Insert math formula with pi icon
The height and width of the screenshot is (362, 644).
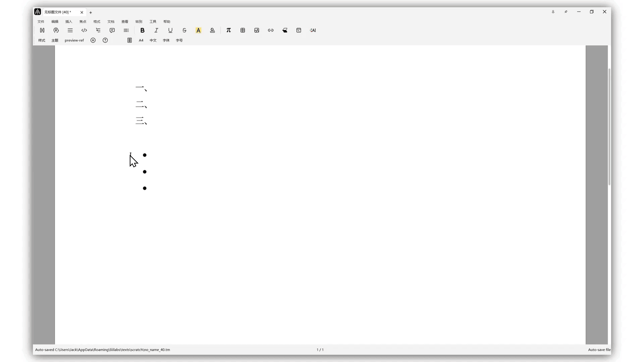tap(228, 30)
